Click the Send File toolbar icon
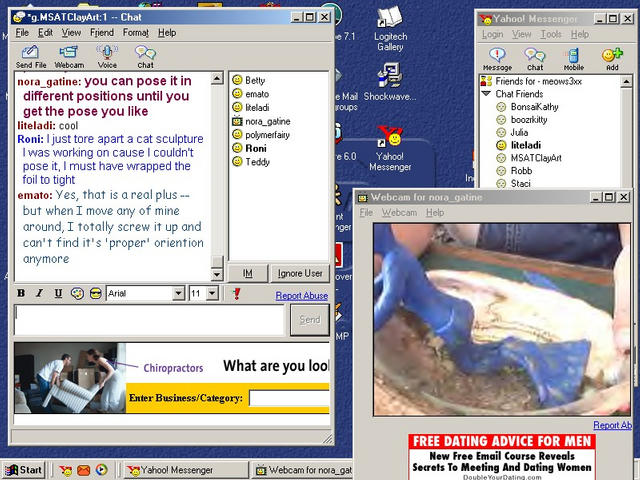This screenshot has width=640, height=480. 31,57
